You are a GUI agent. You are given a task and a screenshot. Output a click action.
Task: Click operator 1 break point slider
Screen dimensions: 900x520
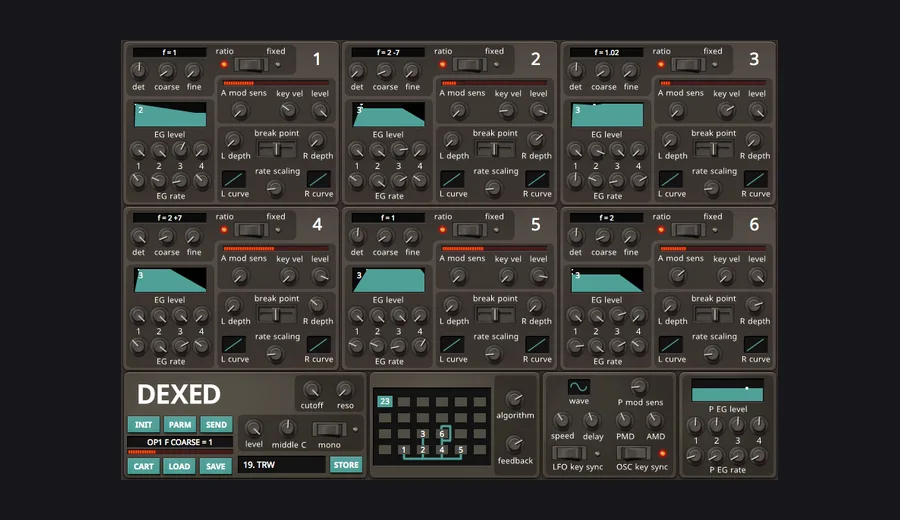pyautogui.click(x=277, y=149)
